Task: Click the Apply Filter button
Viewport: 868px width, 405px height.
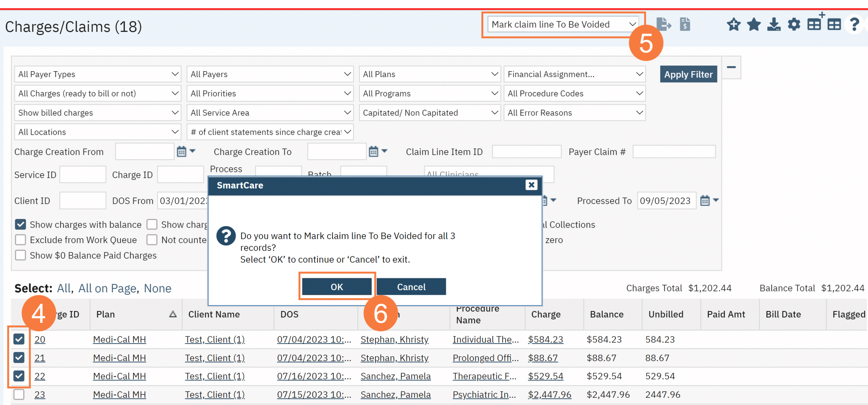Action: [x=688, y=74]
